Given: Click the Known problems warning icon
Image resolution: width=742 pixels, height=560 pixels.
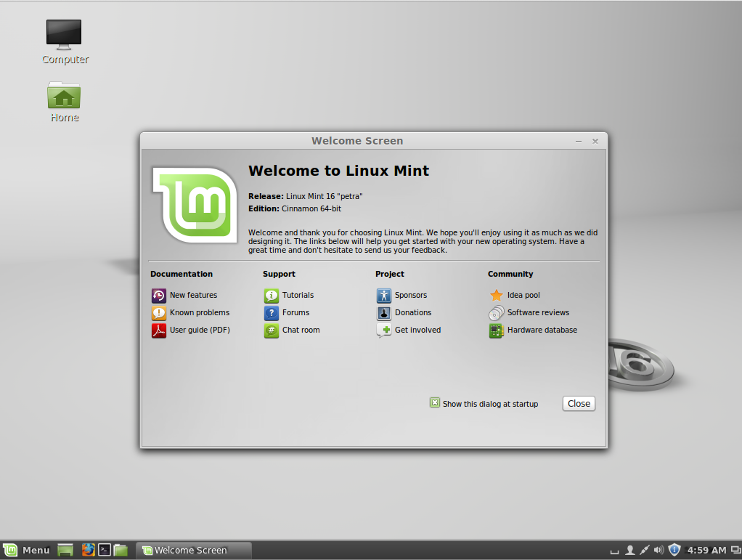Looking at the screenshot, I should [x=158, y=313].
